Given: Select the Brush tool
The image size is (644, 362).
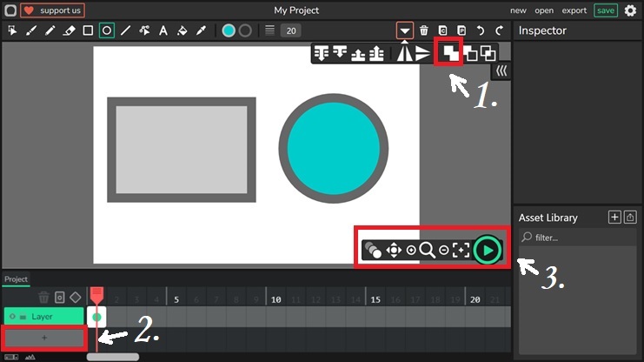Looking at the screenshot, I should click(x=31, y=30).
